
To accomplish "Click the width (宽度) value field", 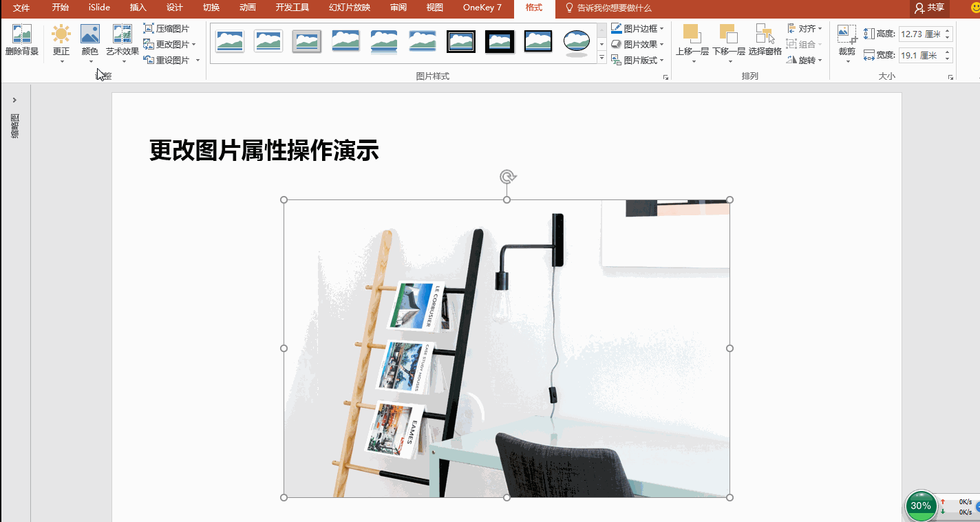I will (921, 55).
